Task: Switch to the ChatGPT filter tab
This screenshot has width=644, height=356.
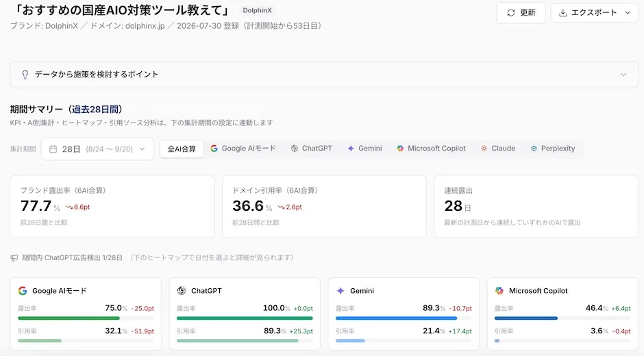Action: 312,149
